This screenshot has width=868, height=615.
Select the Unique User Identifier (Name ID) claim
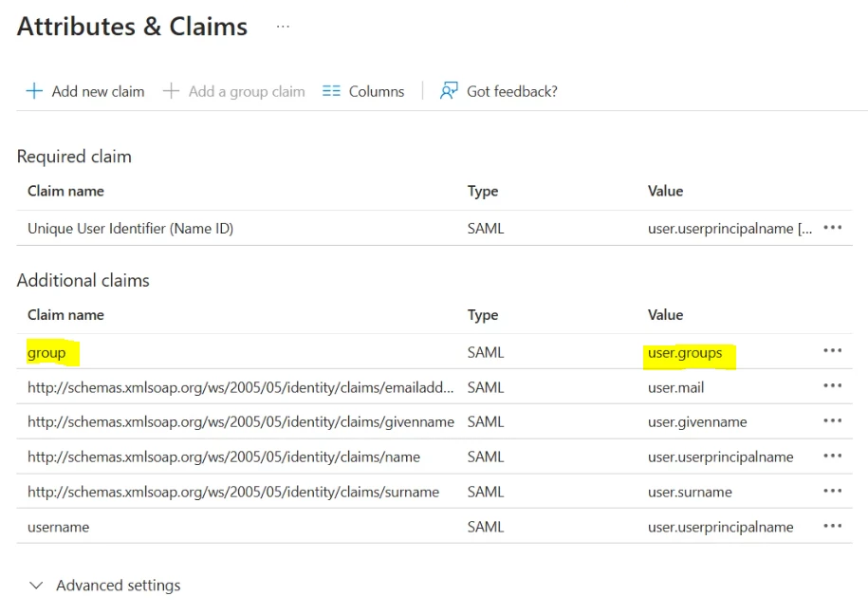tap(131, 229)
